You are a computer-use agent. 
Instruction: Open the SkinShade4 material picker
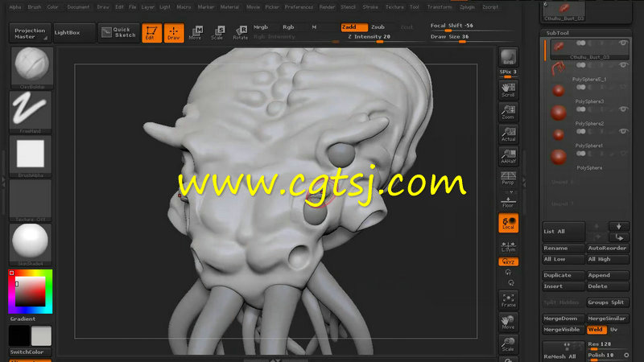[x=31, y=244]
